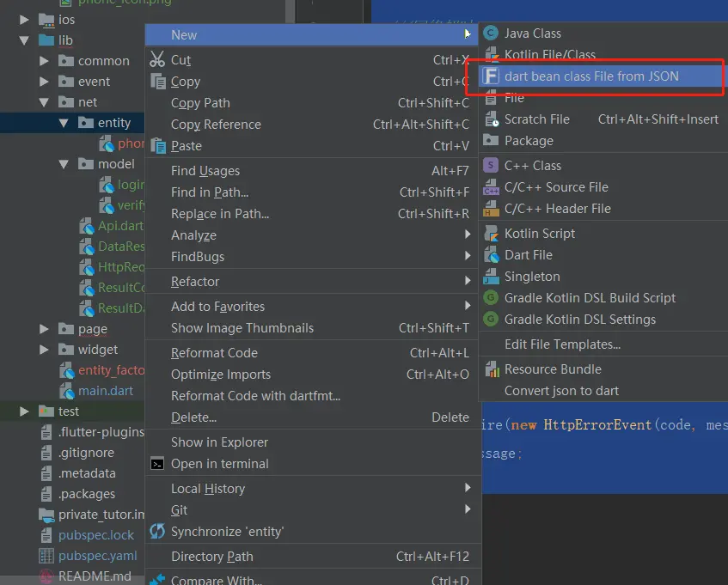Click the Singleton template icon
728x585 pixels.
492,276
